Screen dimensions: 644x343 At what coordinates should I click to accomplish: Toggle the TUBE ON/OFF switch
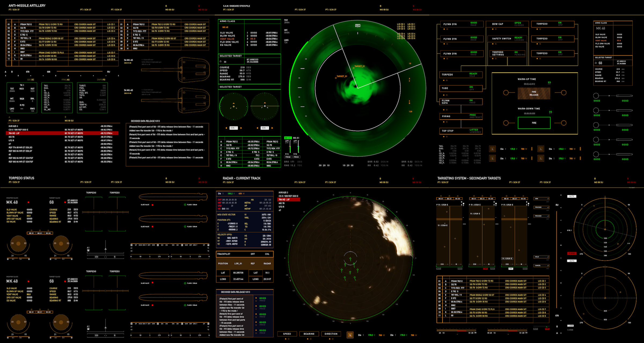(x=460, y=88)
